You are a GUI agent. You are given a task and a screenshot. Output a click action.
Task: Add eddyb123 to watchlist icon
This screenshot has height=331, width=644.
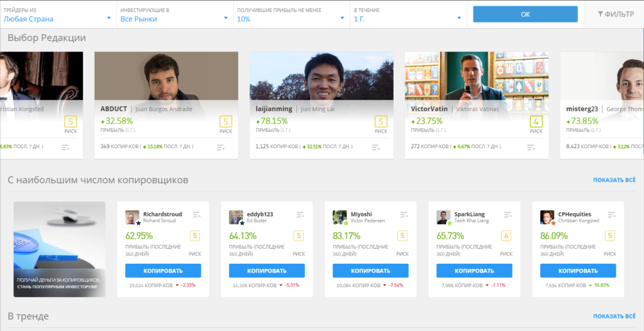click(x=301, y=215)
